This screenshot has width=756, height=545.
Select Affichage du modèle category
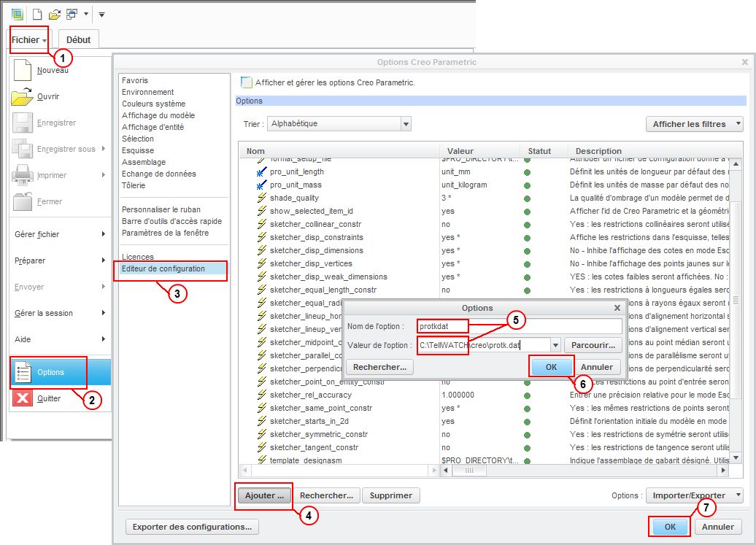point(158,116)
